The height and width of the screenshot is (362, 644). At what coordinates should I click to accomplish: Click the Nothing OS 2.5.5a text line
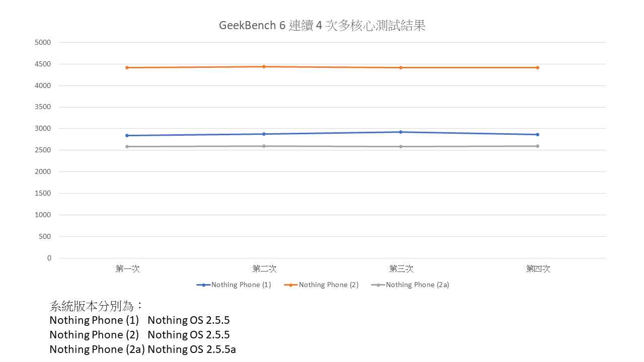click(192, 349)
